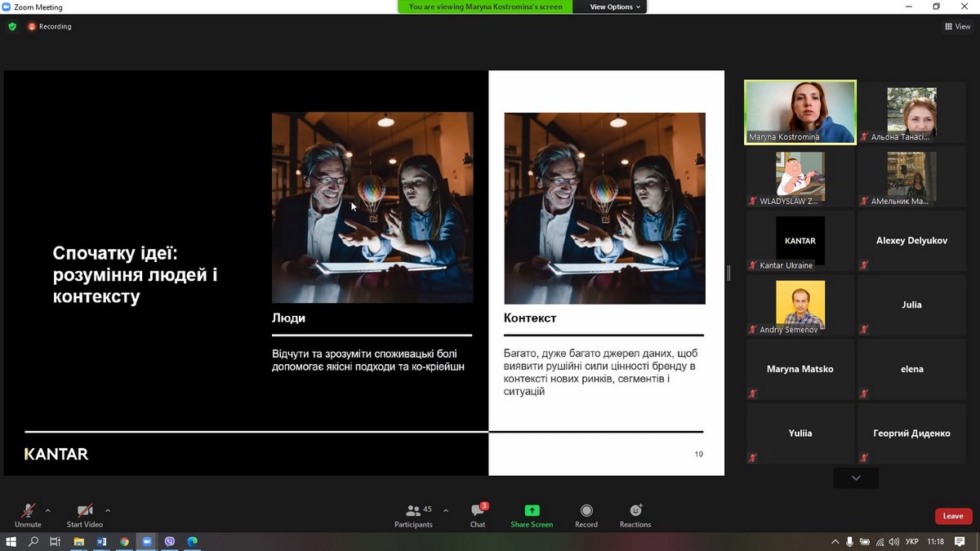Open Viber from the taskbar
Screen dimensions: 980x551
170,541
